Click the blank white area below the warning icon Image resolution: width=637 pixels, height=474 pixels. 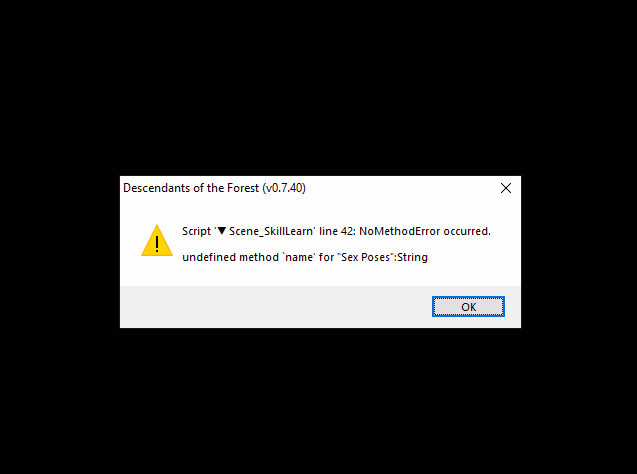coord(157,272)
